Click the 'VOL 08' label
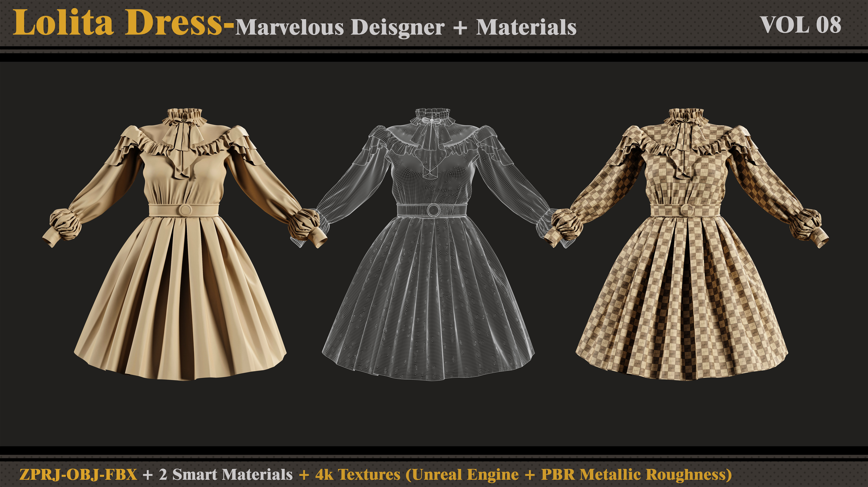The image size is (868, 487). click(801, 25)
